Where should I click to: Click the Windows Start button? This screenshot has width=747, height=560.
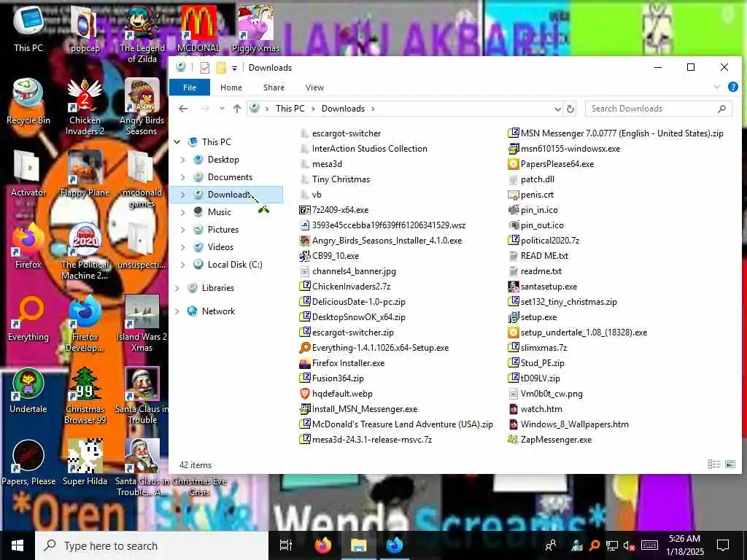(18, 545)
